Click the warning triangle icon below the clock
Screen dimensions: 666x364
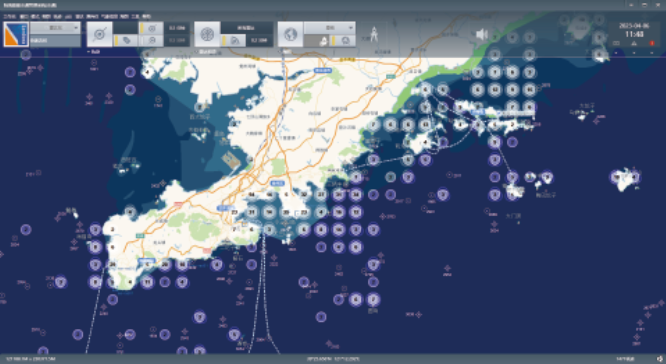pos(634,43)
